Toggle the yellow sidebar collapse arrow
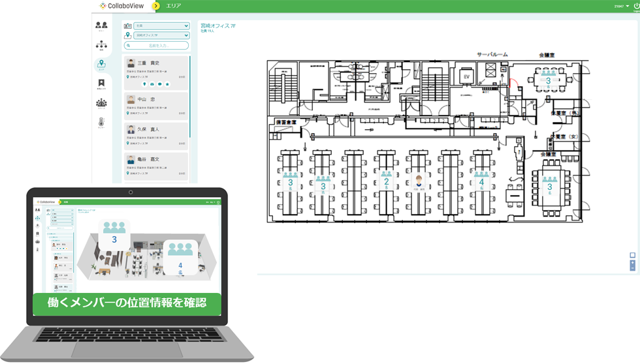The width and height of the screenshot is (640, 364). tap(155, 6)
